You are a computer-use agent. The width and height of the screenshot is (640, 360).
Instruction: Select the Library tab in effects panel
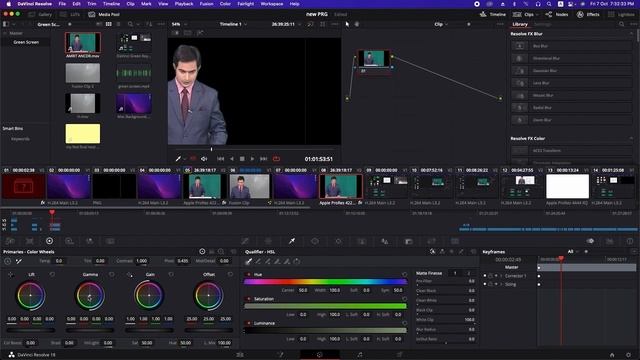(x=520, y=24)
